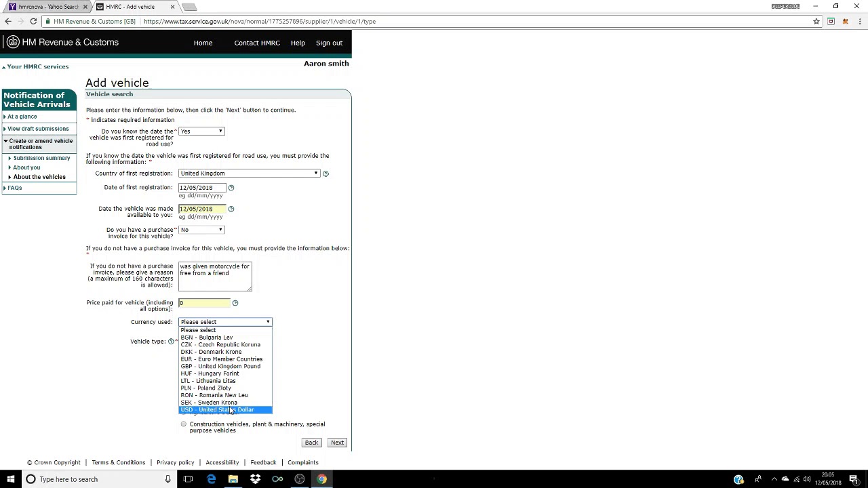Choose PLN - Poland Zloty option
Viewport: 868px width, 488px height.
225,388
